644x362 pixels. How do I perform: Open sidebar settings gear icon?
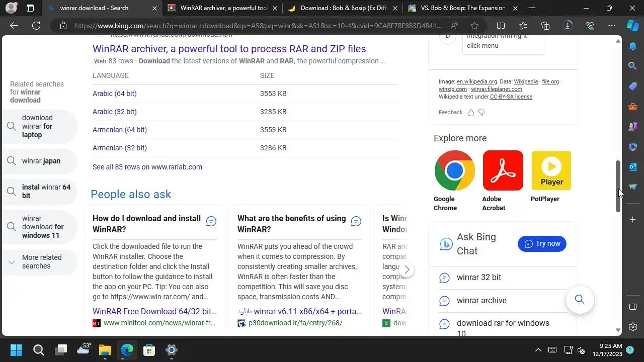click(x=633, y=327)
